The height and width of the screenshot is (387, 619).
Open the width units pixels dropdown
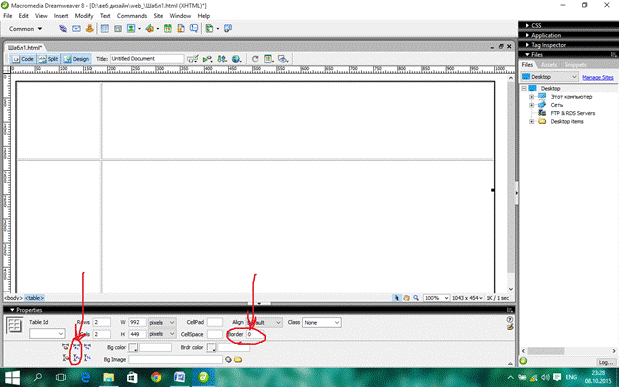tap(162, 322)
